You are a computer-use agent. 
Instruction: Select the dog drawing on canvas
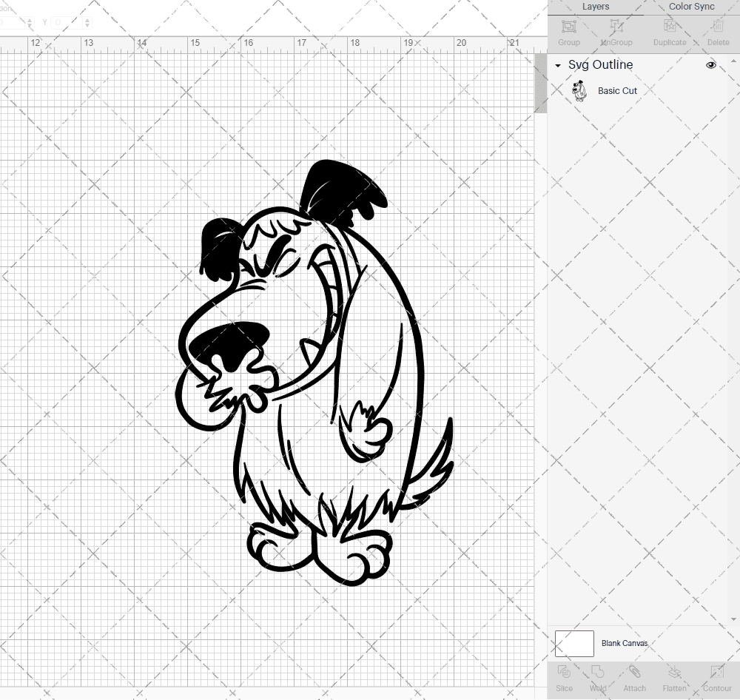click(x=314, y=373)
